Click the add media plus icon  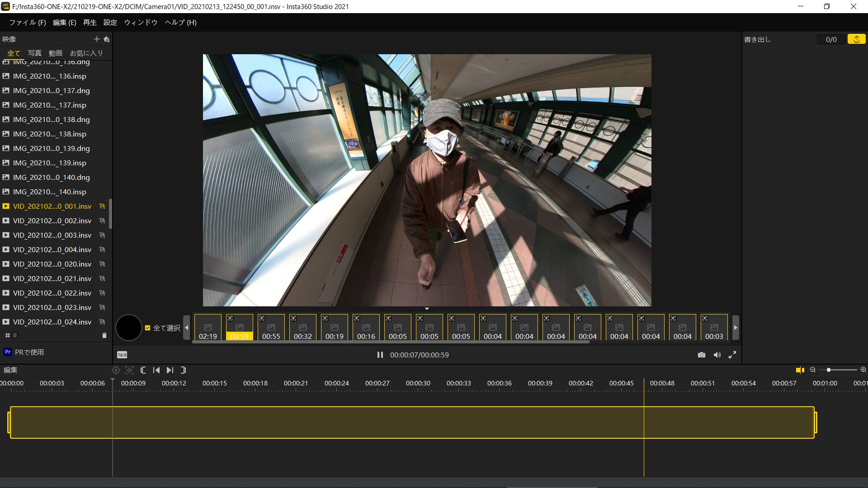click(96, 39)
